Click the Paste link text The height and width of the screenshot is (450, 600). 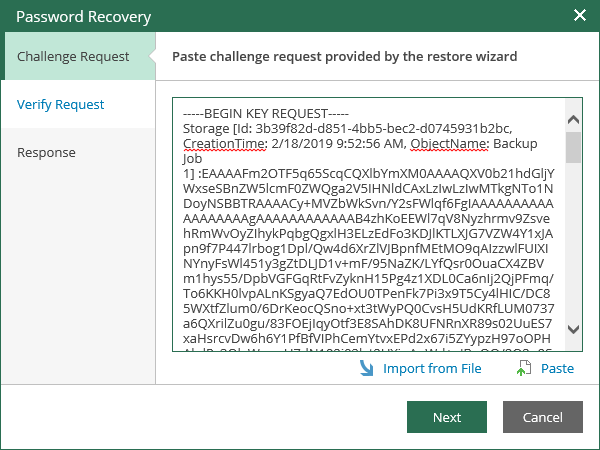(557, 369)
